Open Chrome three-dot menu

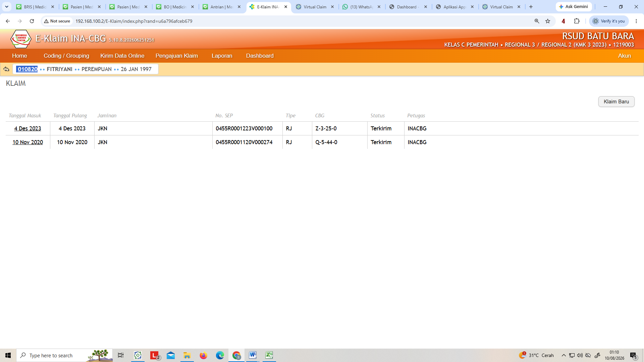pos(636,21)
